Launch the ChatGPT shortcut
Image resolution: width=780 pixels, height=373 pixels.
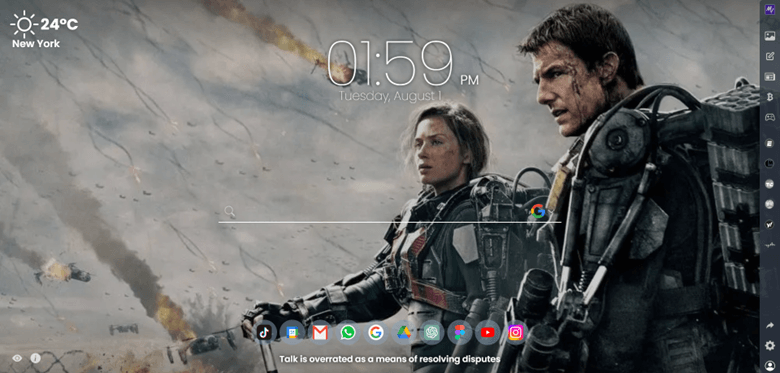click(431, 333)
